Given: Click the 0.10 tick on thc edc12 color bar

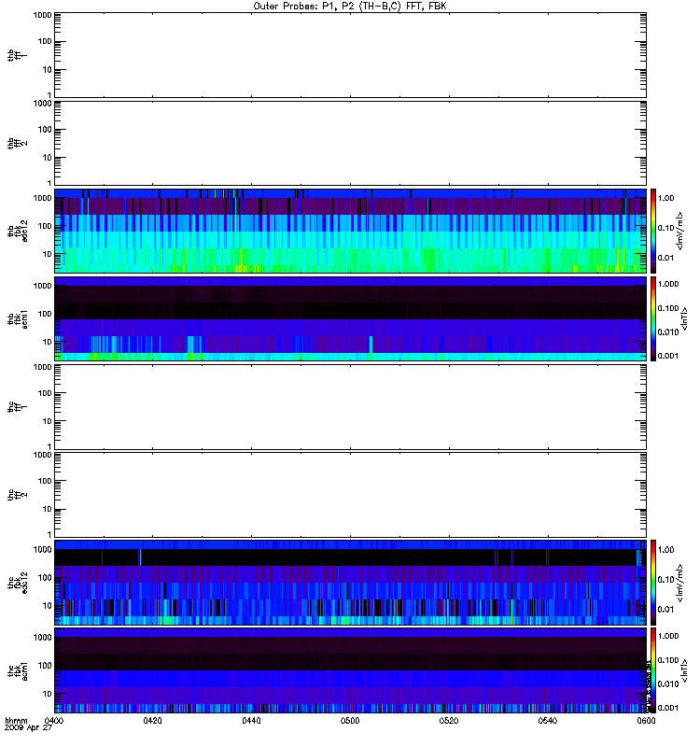Looking at the screenshot, I should click(x=665, y=579).
